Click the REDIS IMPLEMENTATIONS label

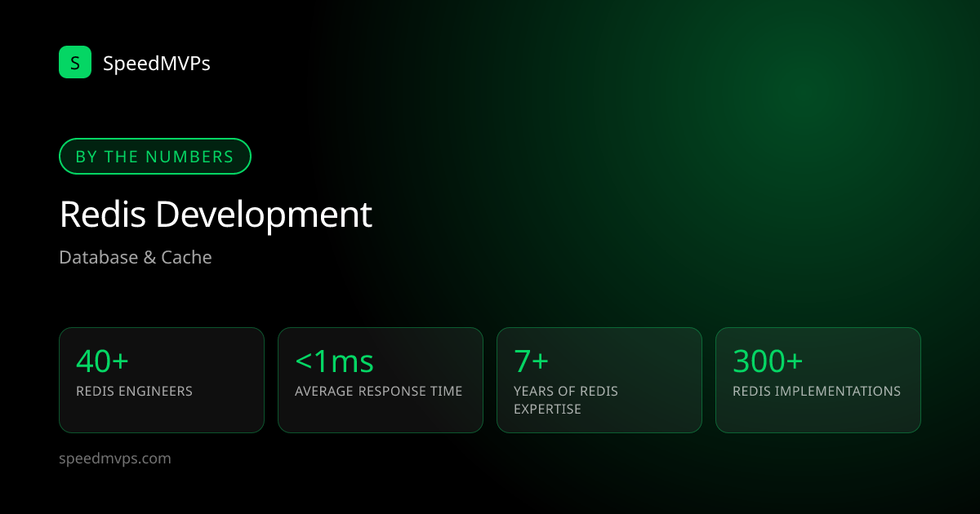coord(817,392)
